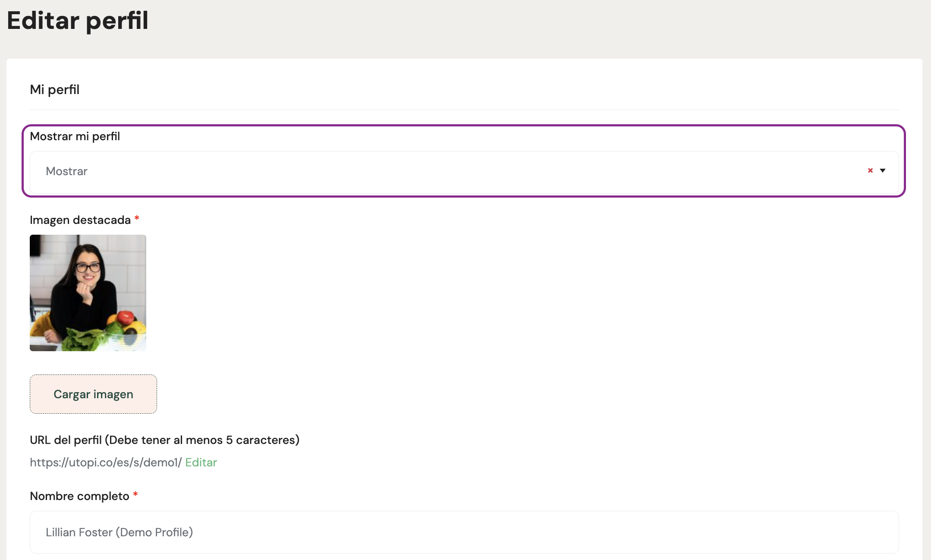Click the profile URL text utopi.co/es/s/demo1
Image resolution: width=931 pixels, height=560 pixels.
point(106,462)
